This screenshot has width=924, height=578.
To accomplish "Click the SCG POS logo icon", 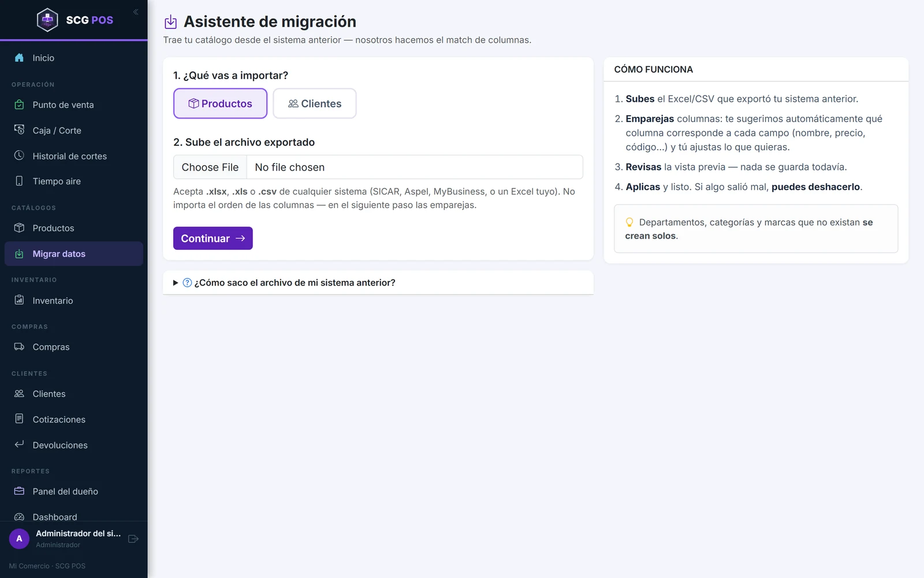I will coord(47,20).
